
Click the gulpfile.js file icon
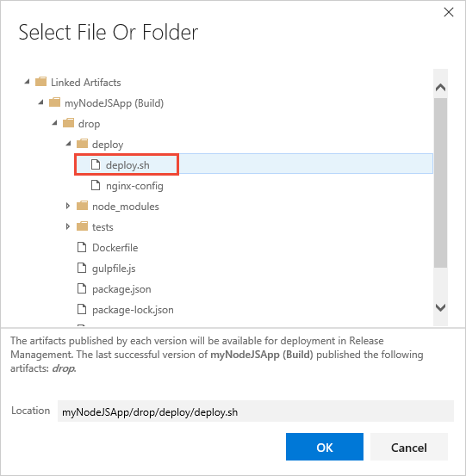(x=82, y=268)
